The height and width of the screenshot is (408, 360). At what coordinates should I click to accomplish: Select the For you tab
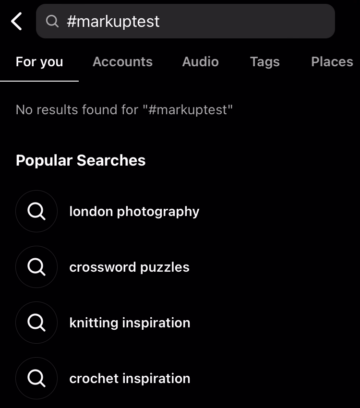[39, 62]
